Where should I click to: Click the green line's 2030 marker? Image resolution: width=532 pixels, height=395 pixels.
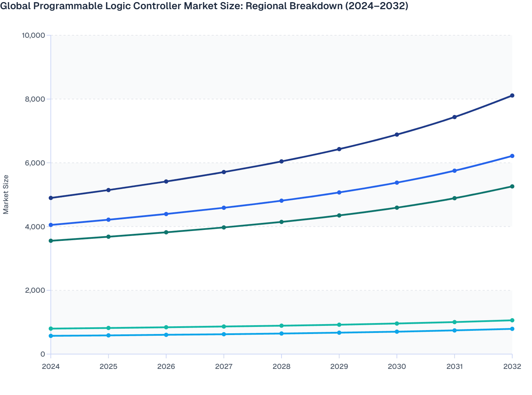click(397, 207)
